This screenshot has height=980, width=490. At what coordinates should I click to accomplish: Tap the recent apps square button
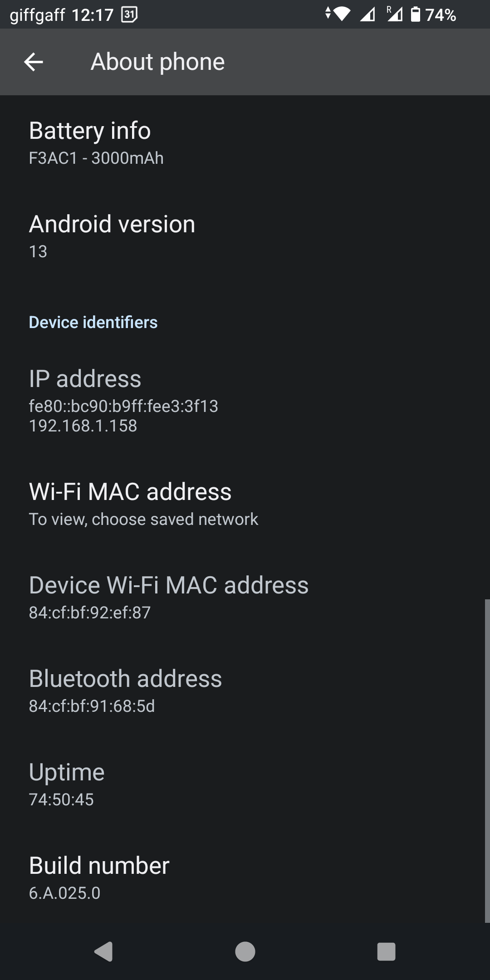pyautogui.click(x=386, y=951)
